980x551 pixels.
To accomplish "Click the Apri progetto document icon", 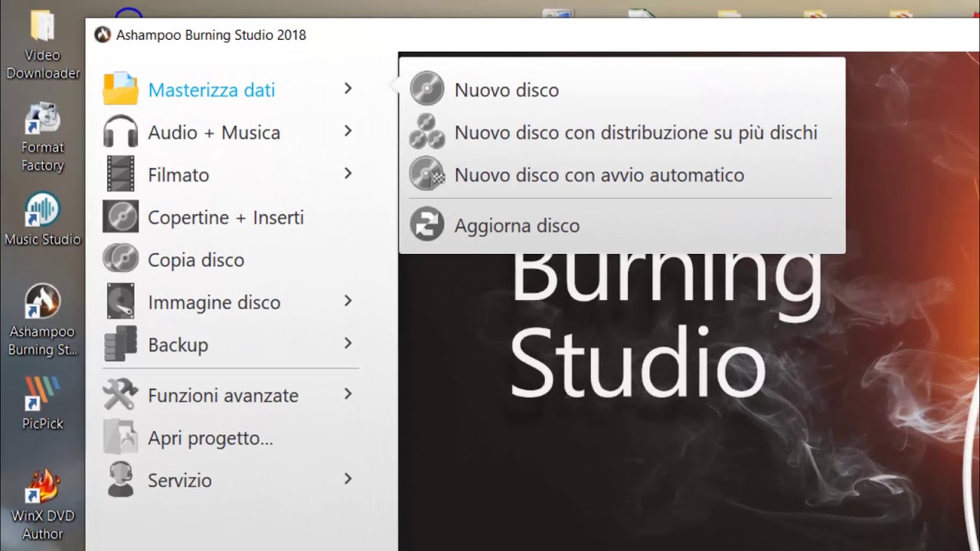I will 120,438.
